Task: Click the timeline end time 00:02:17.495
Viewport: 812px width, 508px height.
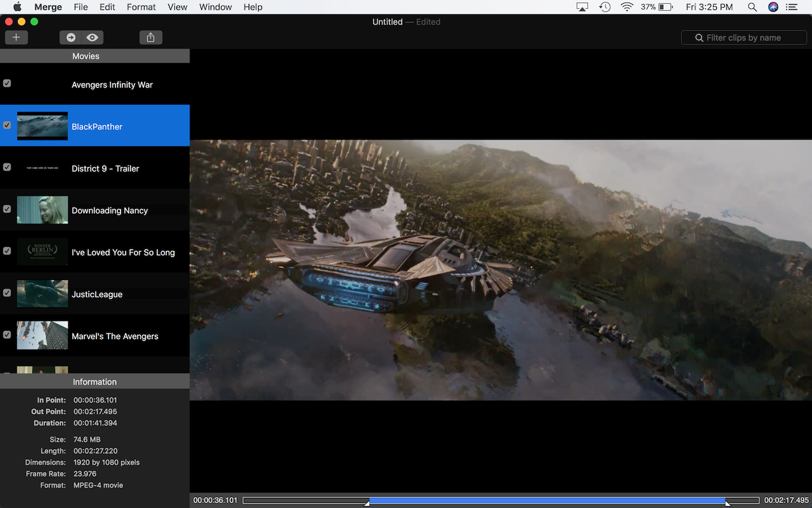Action: 787,500
